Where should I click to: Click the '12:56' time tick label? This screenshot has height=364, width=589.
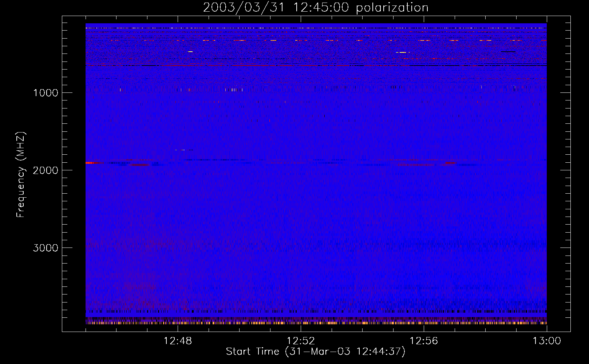coord(424,341)
